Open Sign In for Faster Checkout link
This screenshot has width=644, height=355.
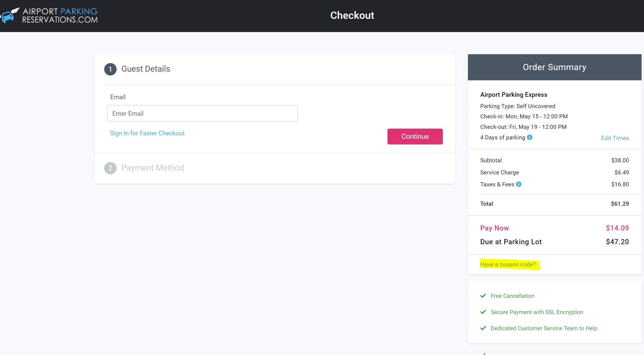[147, 133]
